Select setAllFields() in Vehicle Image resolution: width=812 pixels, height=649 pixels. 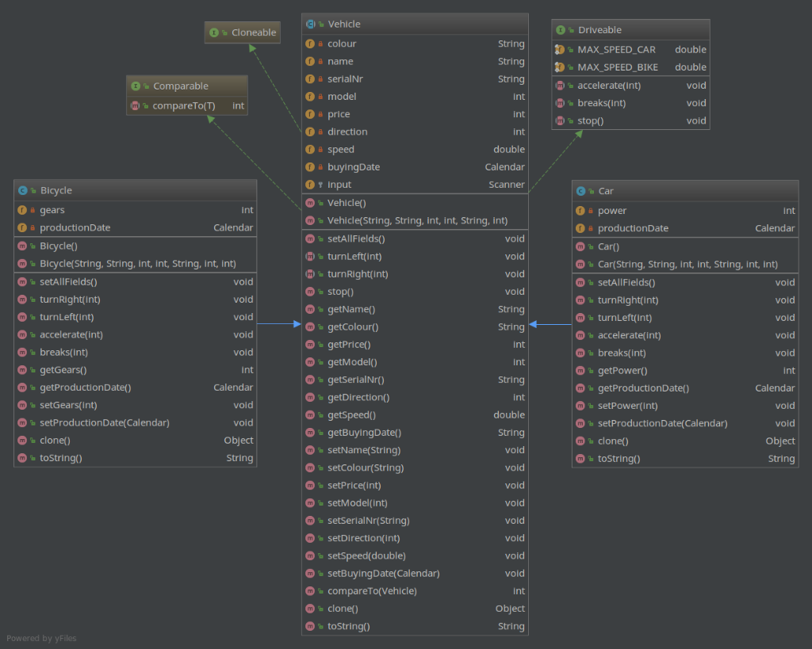[415, 239]
